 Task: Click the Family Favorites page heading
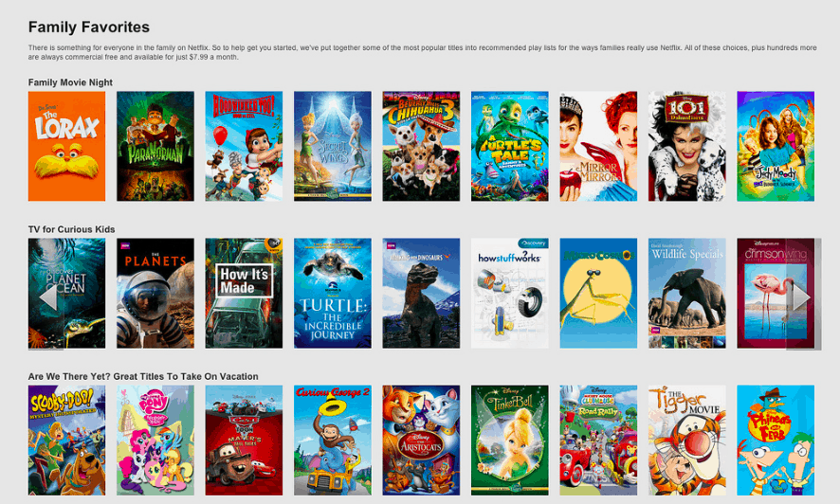point(89,27)
